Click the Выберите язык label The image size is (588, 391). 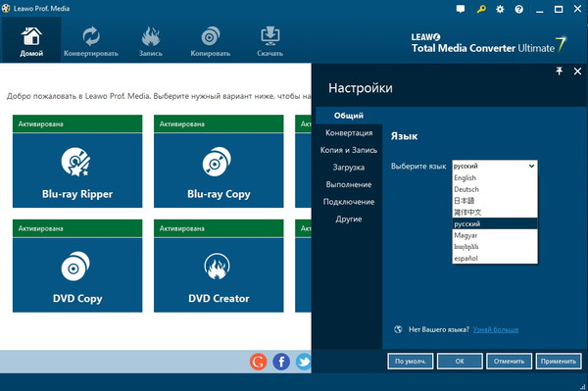click(x=418, y=166)
